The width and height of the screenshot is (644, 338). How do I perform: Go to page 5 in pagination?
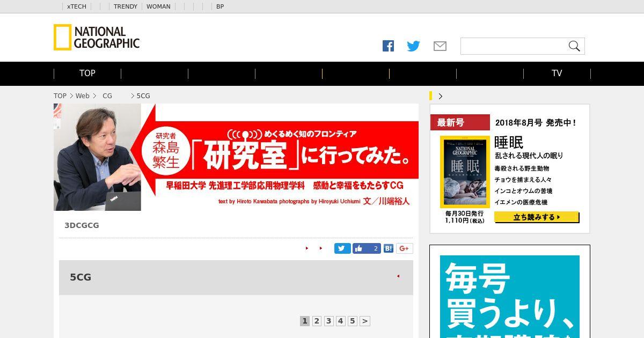pyautogui.click(x=352, y=321)
